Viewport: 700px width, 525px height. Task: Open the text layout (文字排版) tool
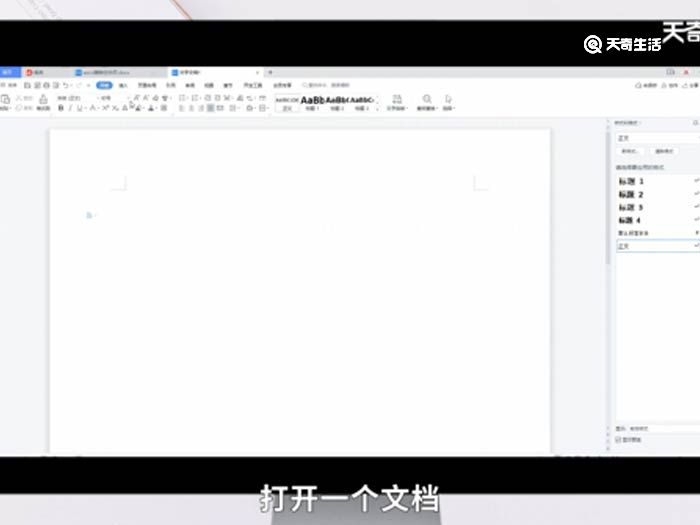point(397,102)
